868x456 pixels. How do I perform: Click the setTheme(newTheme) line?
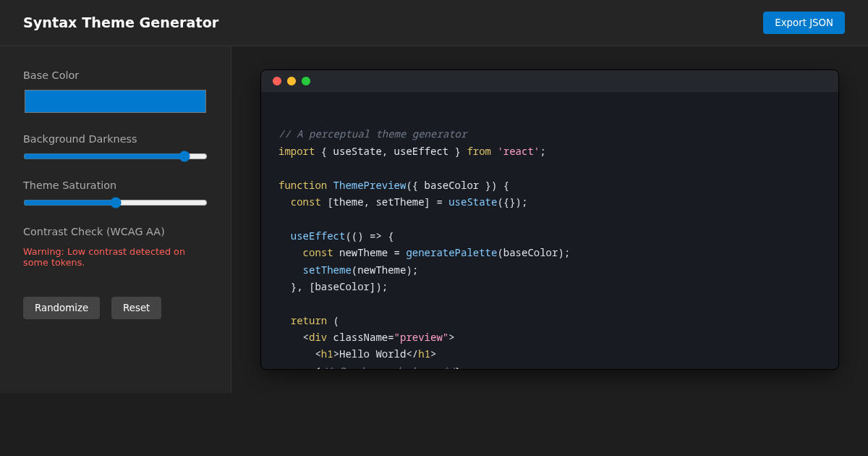[x=360, y=270]
